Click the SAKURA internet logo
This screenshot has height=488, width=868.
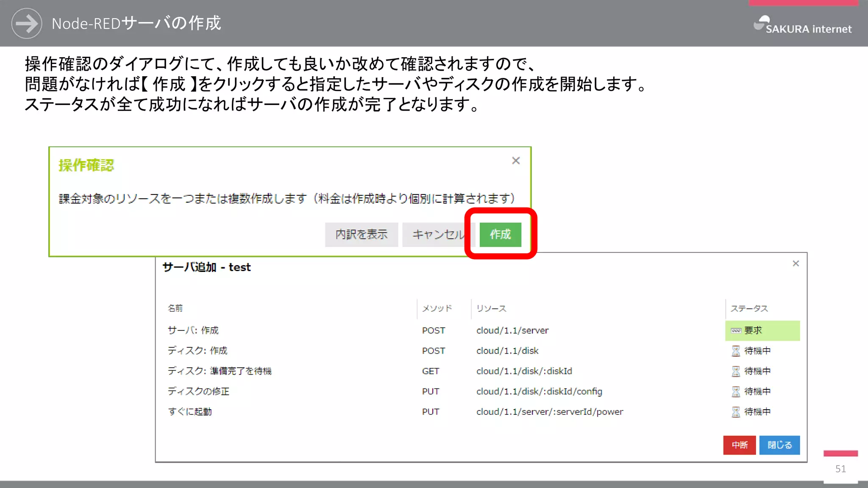click(x=803, y=25)
